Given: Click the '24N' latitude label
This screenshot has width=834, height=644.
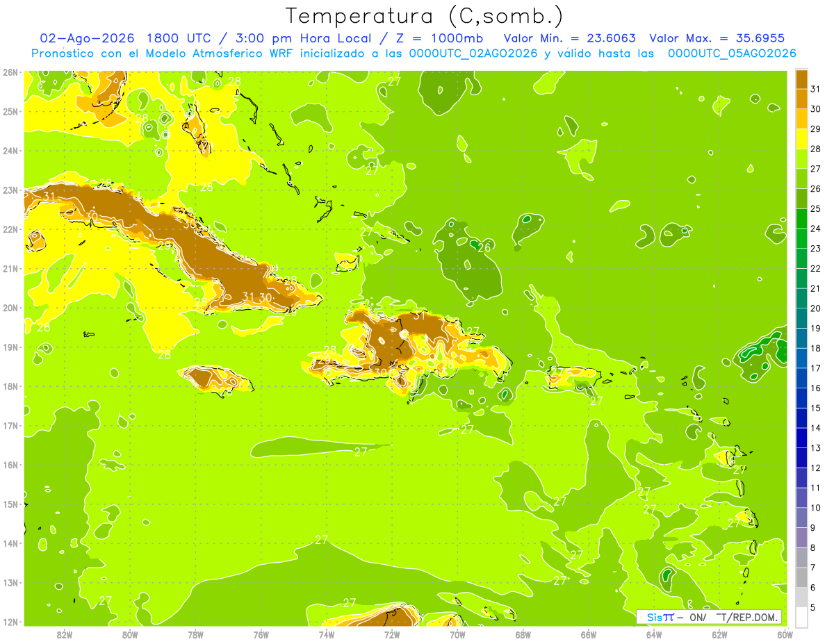Looking at the screenshot, I should (x=10, y=151).
